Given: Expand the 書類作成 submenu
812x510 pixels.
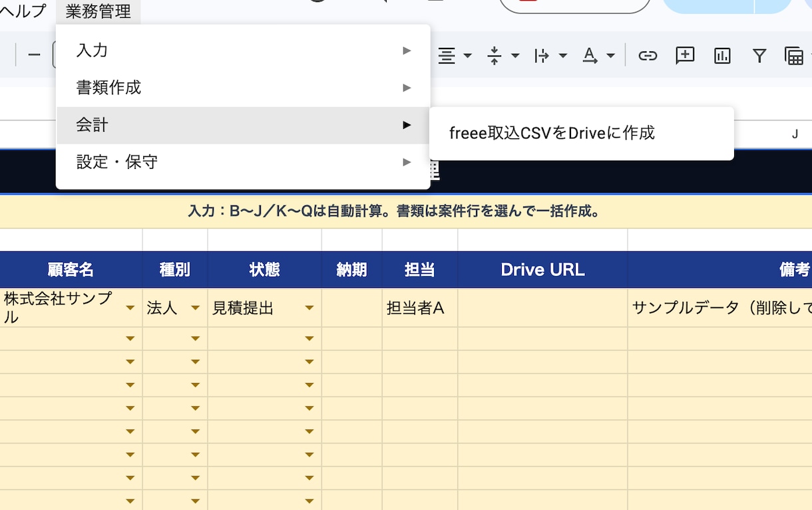Looking at the screenshot, I should coord(243,88).
